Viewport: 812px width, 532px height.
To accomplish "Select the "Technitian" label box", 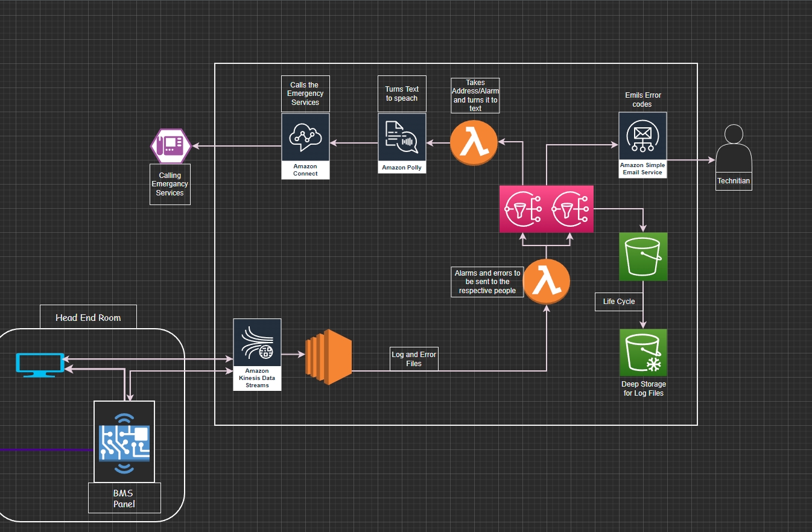I will click(734, 181).
